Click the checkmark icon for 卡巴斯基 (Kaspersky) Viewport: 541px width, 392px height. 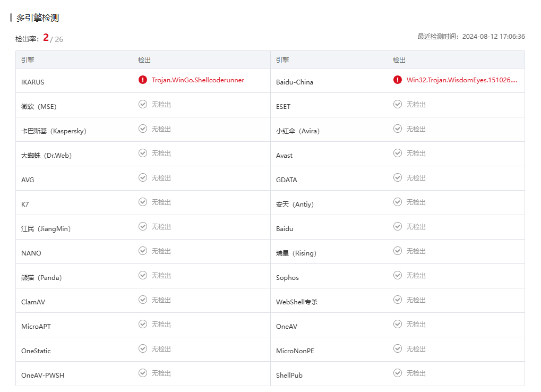143,129
